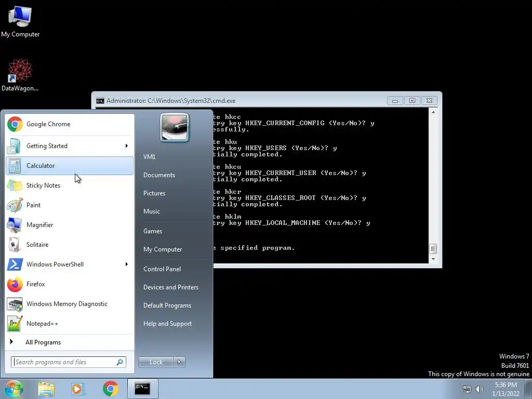Open Games from the Start menu
The width and height of the screenshot is (532, 399).
pyautogui.click(x=153, y=231)
